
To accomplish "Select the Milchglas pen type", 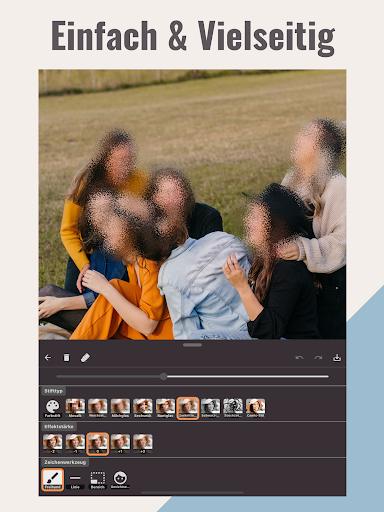I will 120,408.
